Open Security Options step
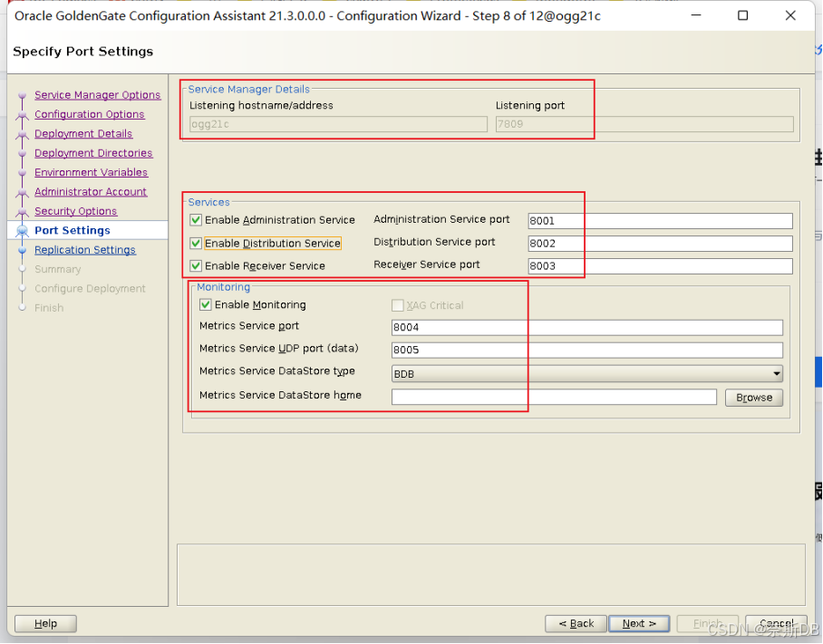Image resolution: width=823 pixels, height=644 pixels. pos(75,211)
